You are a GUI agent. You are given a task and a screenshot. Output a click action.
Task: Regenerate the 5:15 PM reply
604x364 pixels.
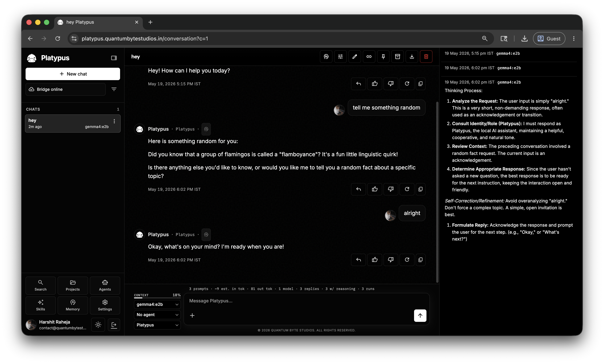[407, 84]
